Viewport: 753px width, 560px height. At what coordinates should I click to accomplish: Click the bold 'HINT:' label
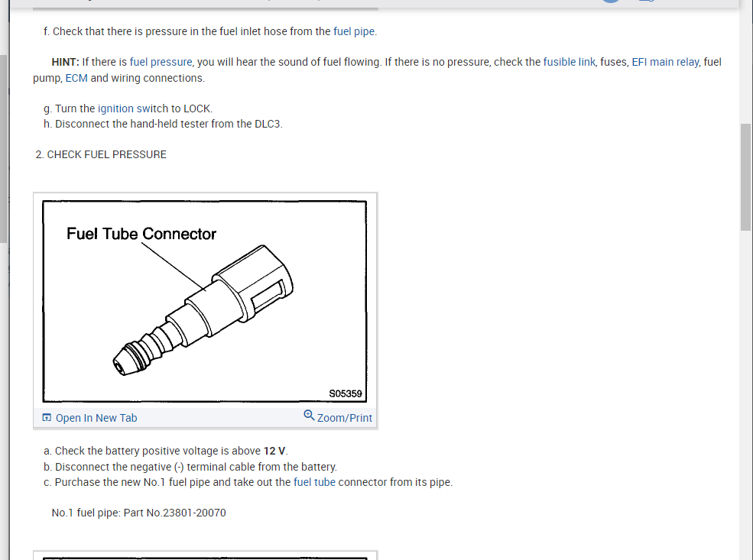65,63
